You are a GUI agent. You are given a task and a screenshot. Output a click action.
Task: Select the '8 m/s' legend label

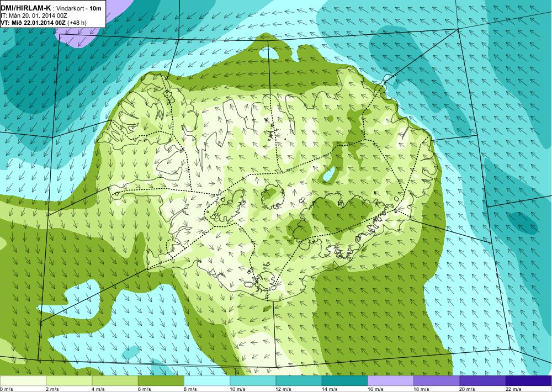[x=190, y=389]
